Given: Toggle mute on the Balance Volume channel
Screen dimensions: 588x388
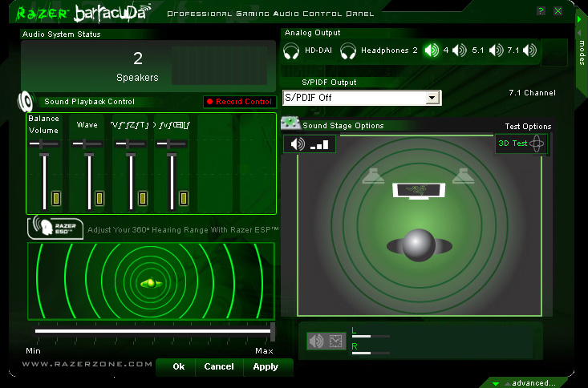Looking at the screenshot, I should 56,198.
